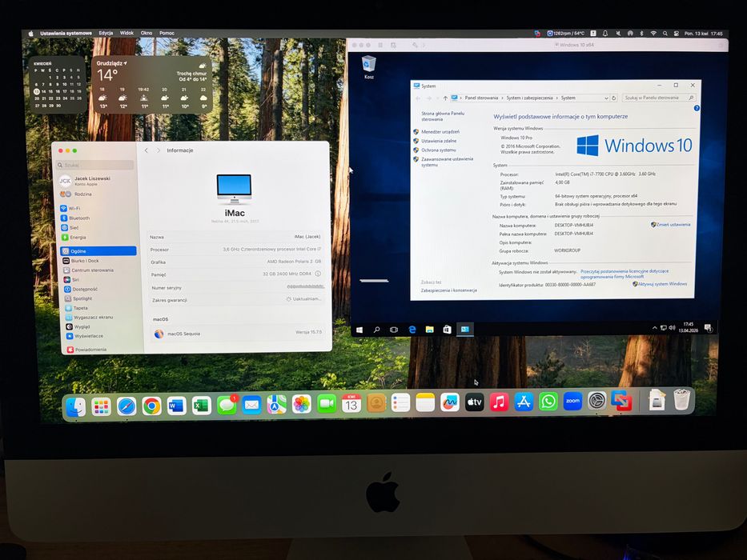This screenshot has height=560, width=747.
Task: Open Wi-Fi settings in the System Settings sidebar
Action: tap(70, 208)
